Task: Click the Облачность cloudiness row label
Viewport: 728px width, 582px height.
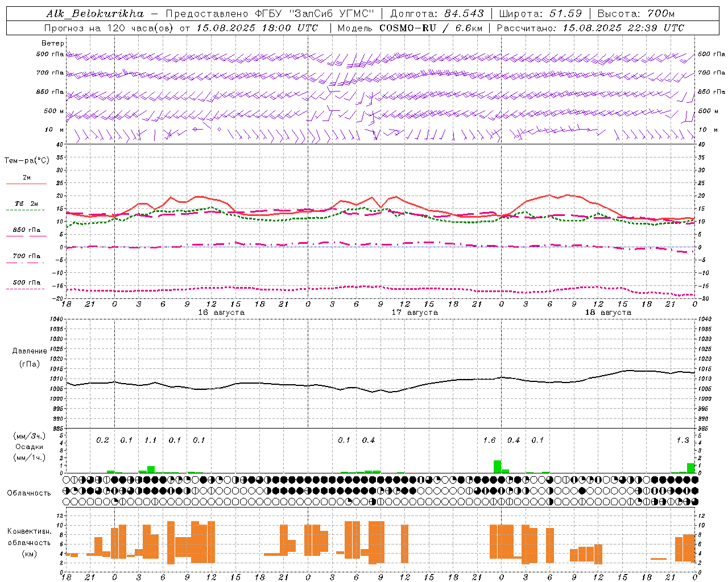Action: pyautogui.click(x=28, y=493)
